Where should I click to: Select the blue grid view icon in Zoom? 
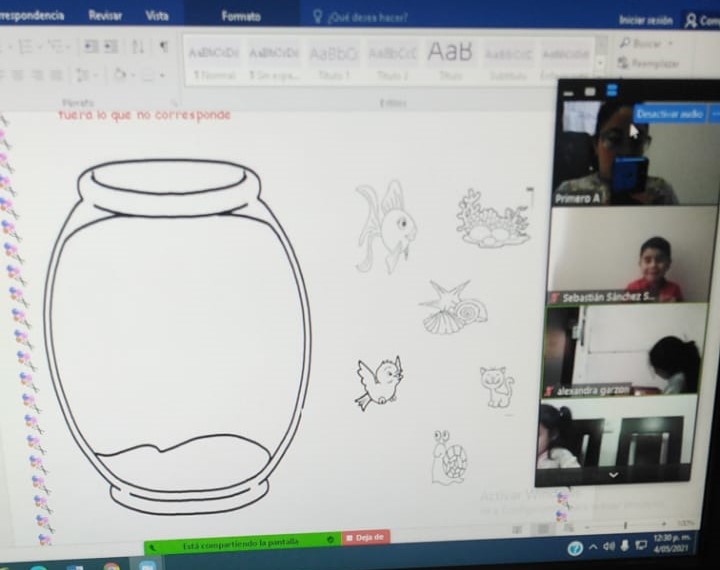pos(612,90)
